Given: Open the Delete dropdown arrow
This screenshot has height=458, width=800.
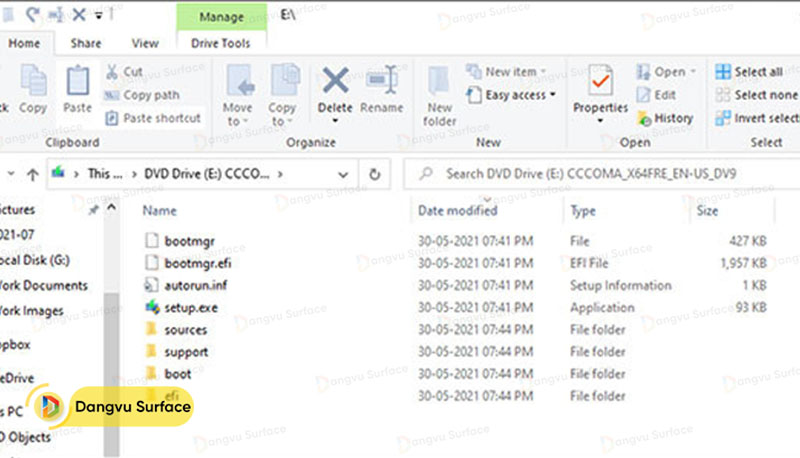Looking at the screenshot, I should 335,121.
